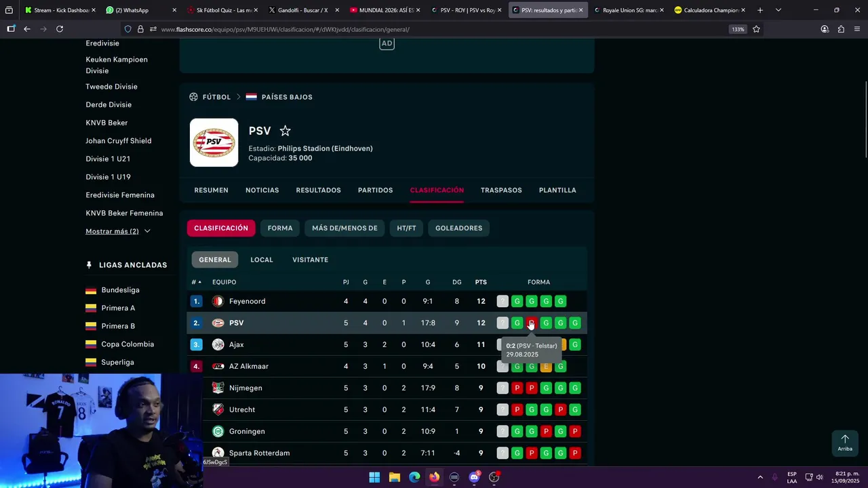The width and height of the screenshot is (868, 488).
Task: Open the Firefox extensions icon
Action: click(x=841, y=29)
